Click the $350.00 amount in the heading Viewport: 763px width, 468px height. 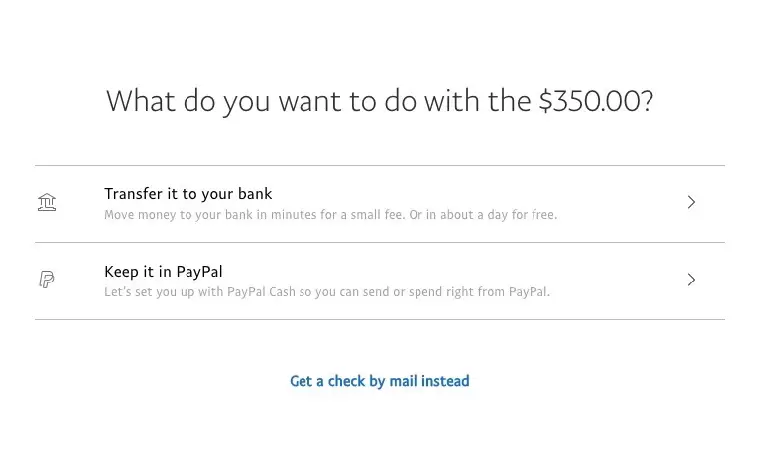pyautogui.click(x=595, y=101)
